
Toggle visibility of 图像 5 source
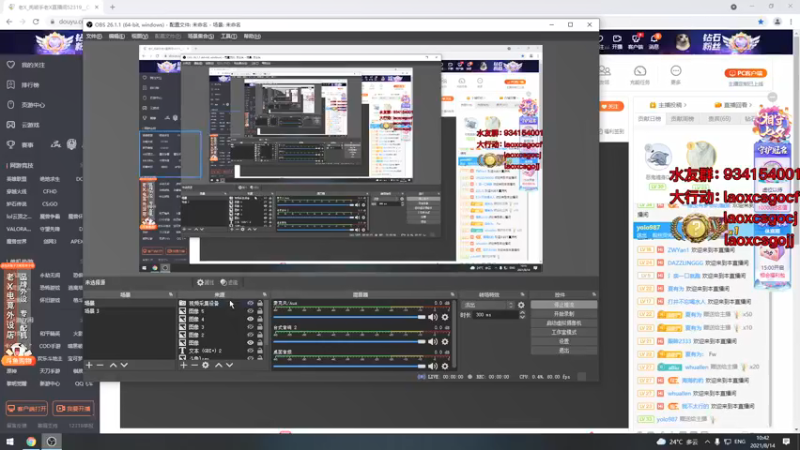(x=250, y=311)
